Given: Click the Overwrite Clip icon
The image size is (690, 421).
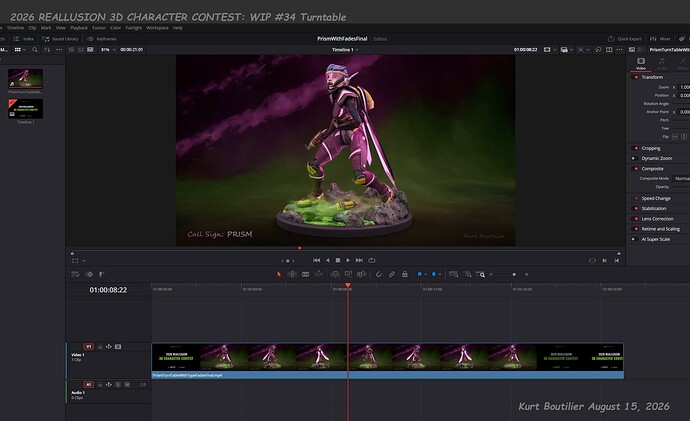Looking at the screenshot, I should click(x=348, y=275).
